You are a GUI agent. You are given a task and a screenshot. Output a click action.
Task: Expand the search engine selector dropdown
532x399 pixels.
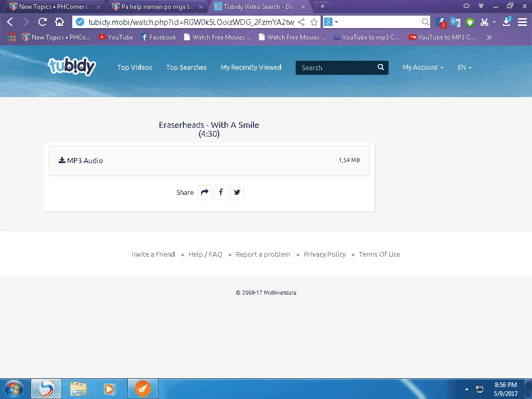coord(336,22)
